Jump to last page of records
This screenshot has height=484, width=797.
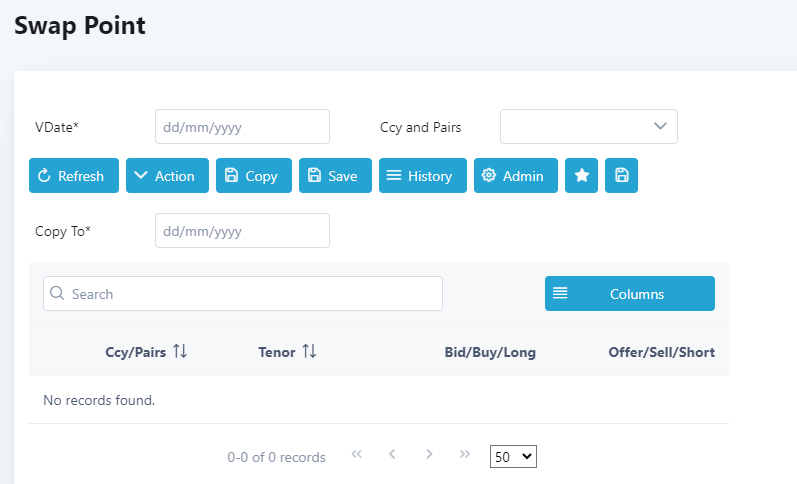tap(465, 454)
